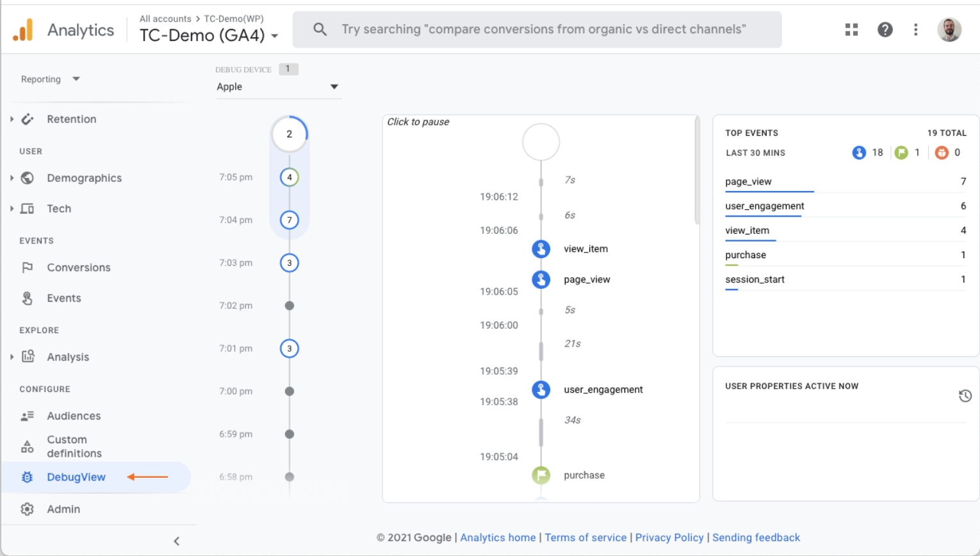
Task: Click the 19:06:12 timestamp in stream
Action: tap(499, 197)
